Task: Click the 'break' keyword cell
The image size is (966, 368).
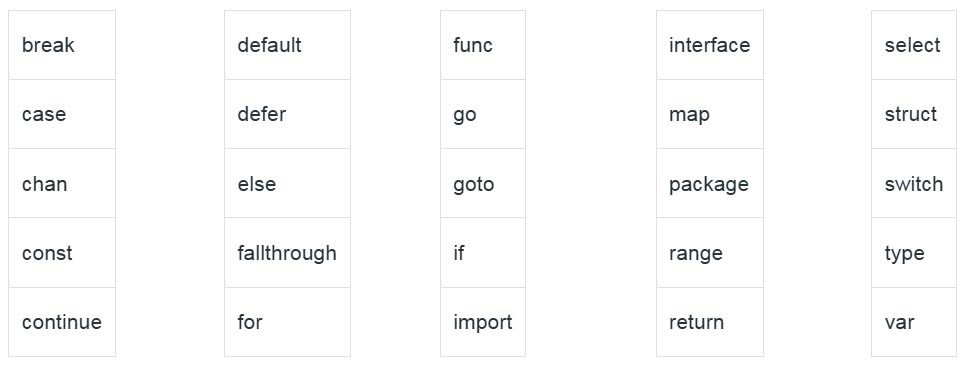Action: coord(62,45)
